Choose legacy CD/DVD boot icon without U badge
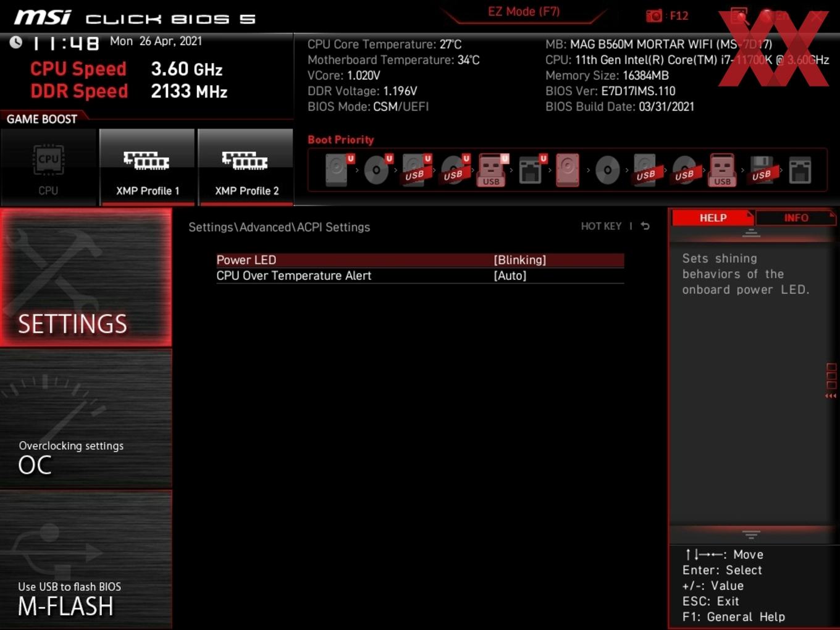This screenshot has width=840, height=630. click(607, 170)
